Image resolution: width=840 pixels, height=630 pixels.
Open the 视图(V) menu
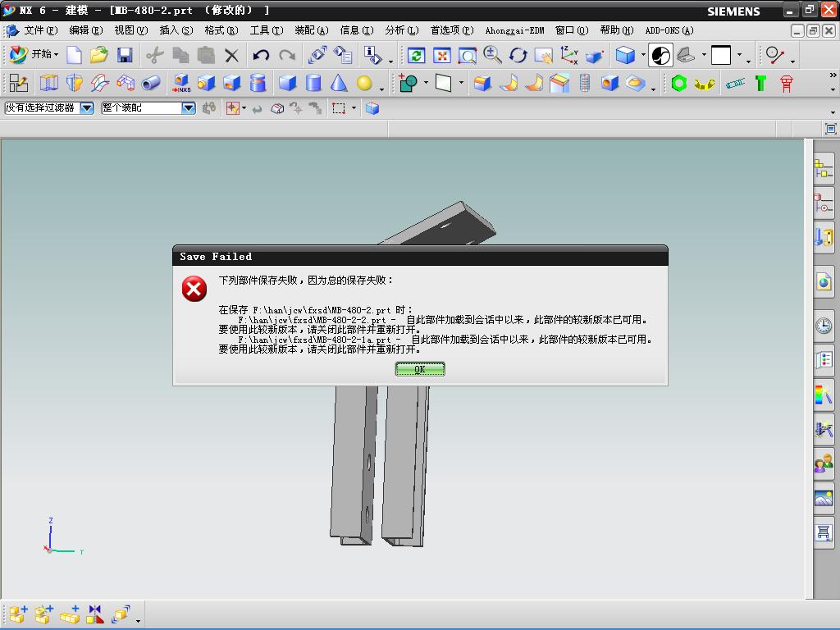(x=130, y=30)
